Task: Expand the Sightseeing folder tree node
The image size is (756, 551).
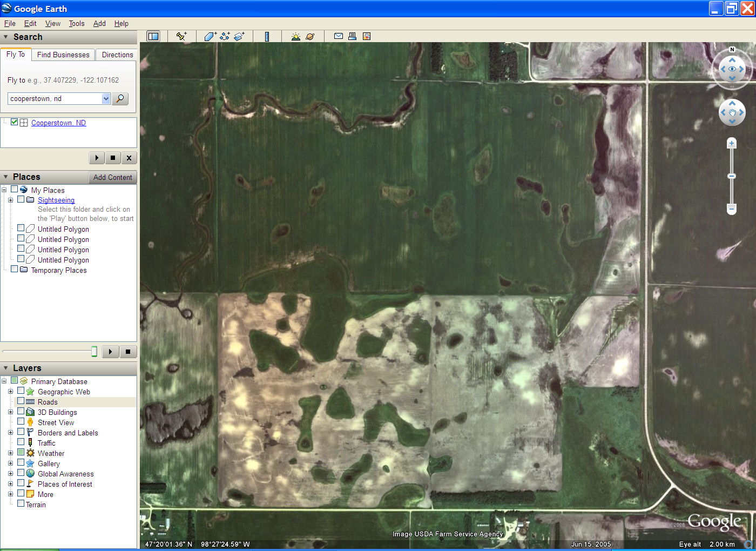Action: [10, 200]
